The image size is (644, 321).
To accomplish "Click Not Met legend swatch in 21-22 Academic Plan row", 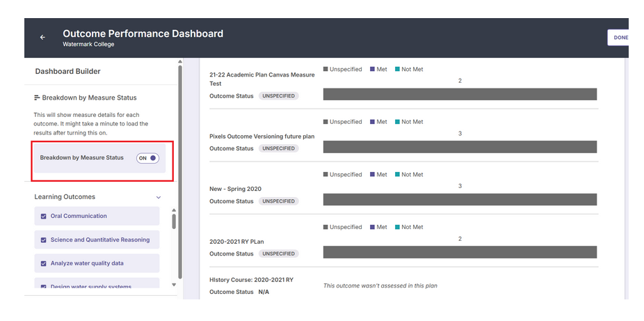I will [397, 70].
